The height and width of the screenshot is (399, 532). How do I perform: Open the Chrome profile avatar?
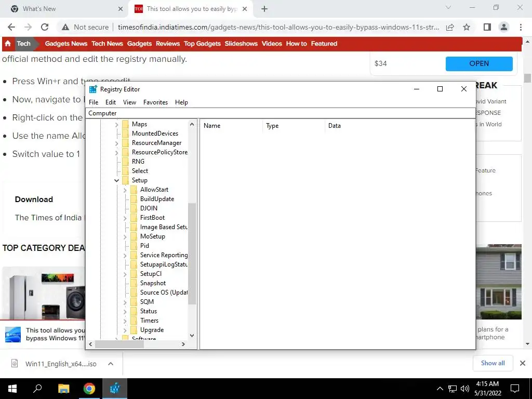tap(504, 27)
